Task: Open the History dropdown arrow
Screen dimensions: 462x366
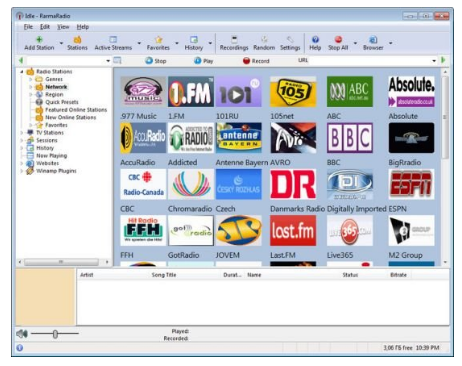Action: click(x=210, y=43)
